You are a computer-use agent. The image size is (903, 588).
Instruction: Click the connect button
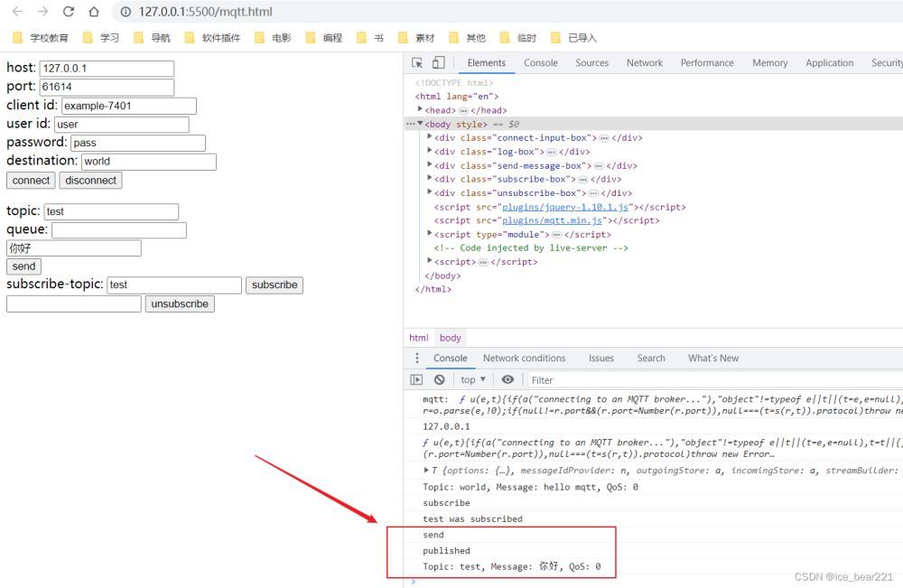pos(30,180)
